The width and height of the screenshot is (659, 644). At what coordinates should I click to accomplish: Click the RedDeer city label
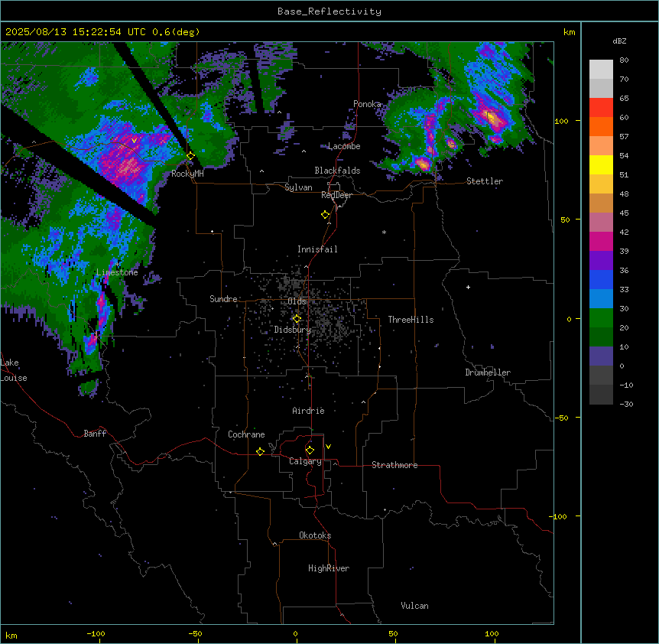[x=336, y=195]
